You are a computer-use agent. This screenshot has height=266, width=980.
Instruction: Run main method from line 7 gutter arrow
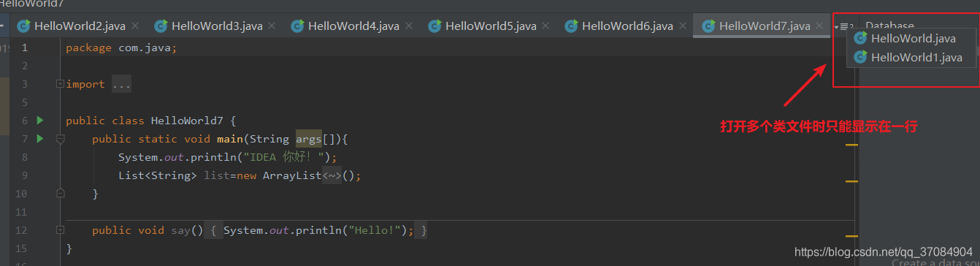click(x=40, y=138)
